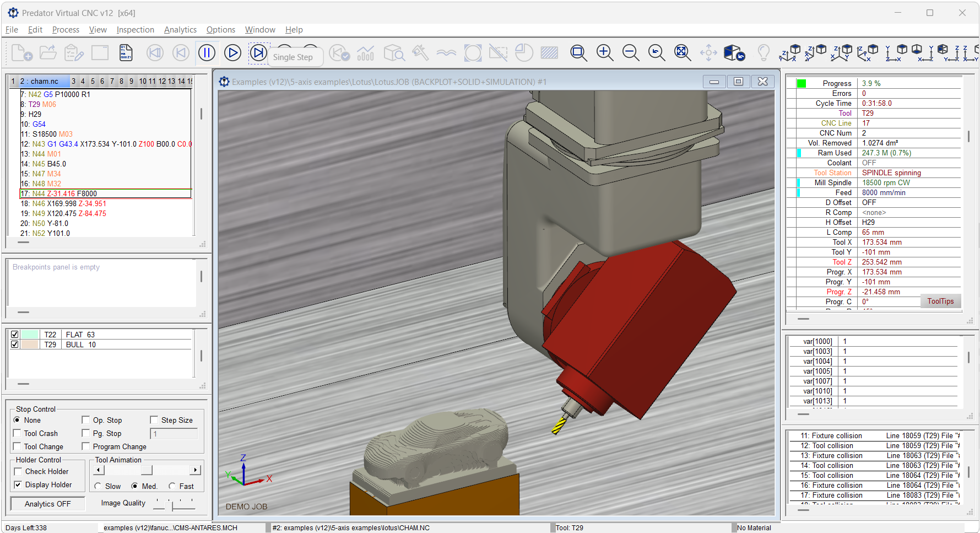Select the measurement caliper tool icon

pos(420,52)
